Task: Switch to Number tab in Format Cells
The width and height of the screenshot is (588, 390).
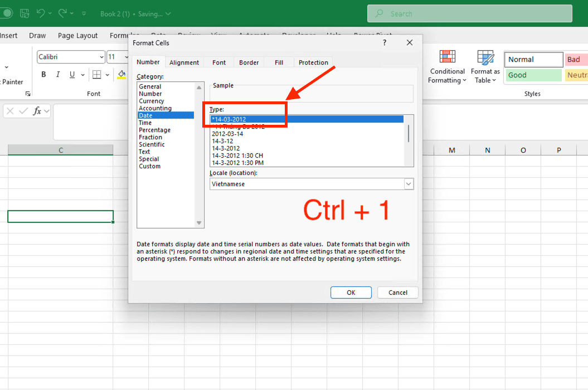Action: (148, 62)
